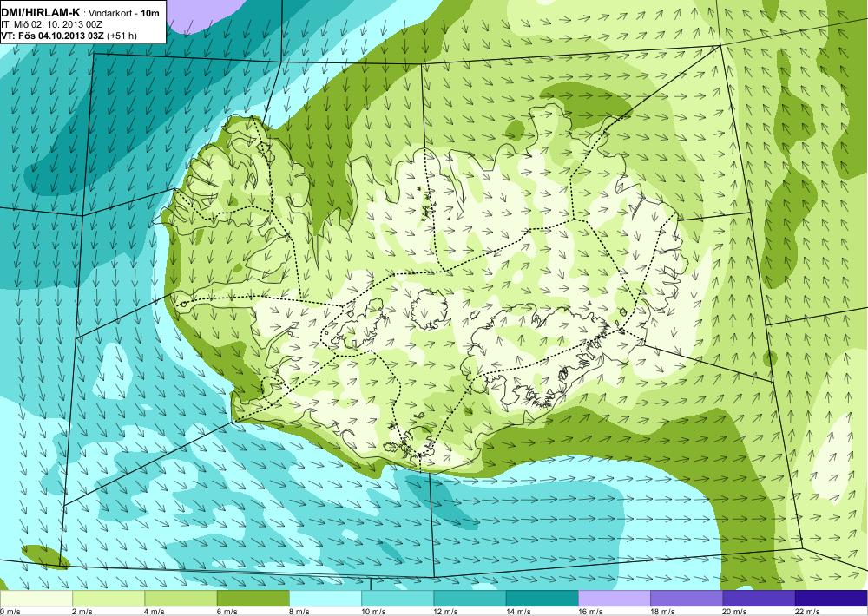Click the '2 m/s' legend label
The height and width of the screenshot is (616, 868).
pos(82,612)
